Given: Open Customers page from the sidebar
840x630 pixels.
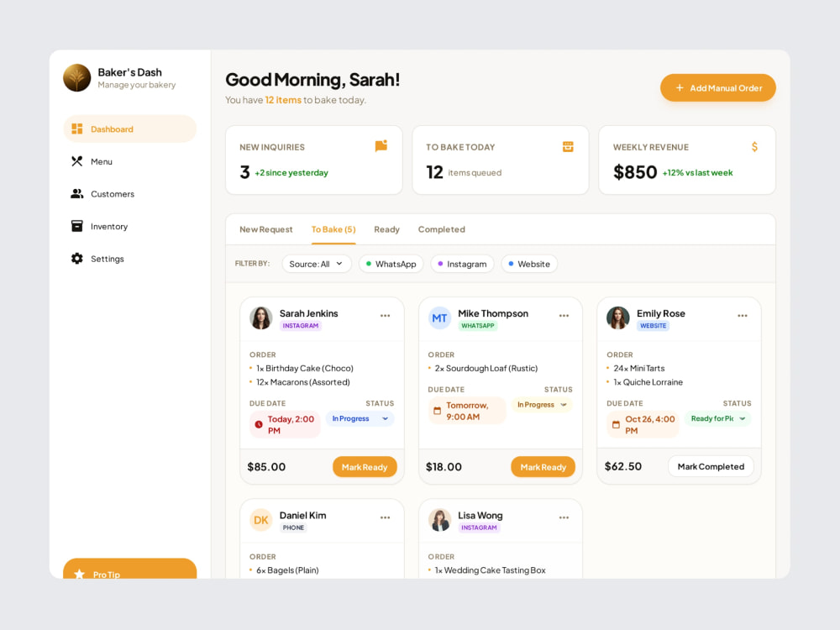Looking at the screenshot, I should [x=129, y=194].
